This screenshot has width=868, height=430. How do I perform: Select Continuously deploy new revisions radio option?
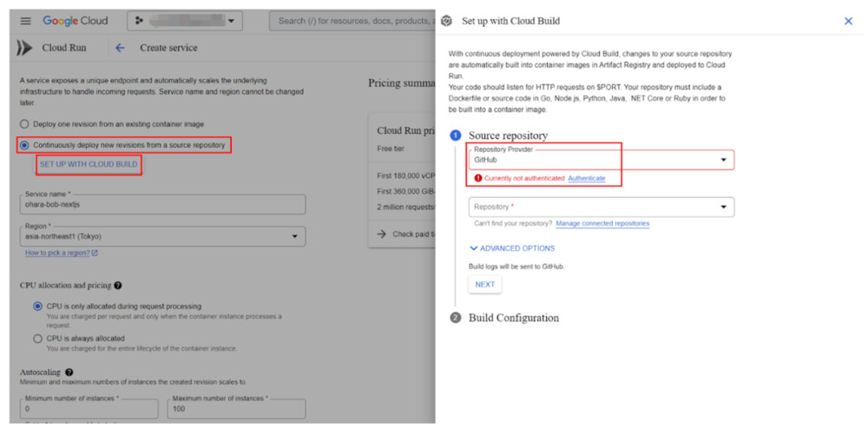24,145
